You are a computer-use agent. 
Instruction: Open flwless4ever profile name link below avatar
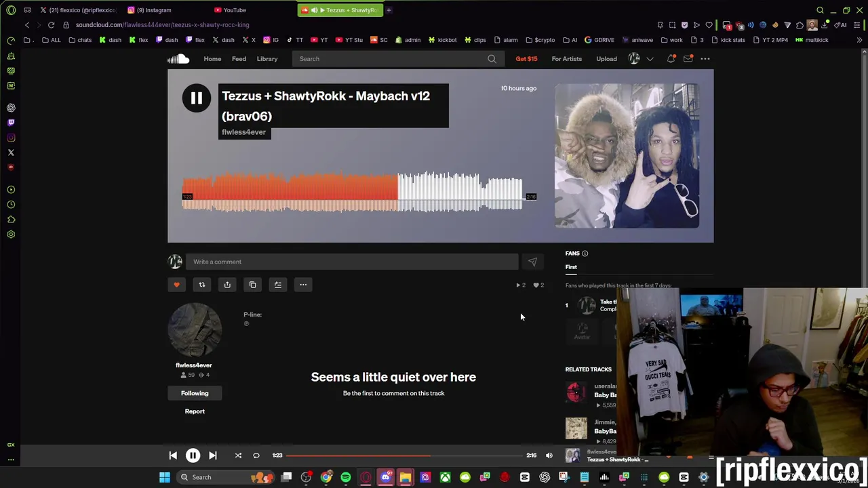(194, 365)
